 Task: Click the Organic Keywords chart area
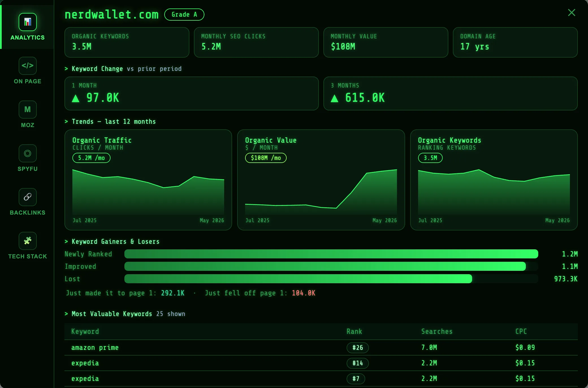click(x=494, y=192)
